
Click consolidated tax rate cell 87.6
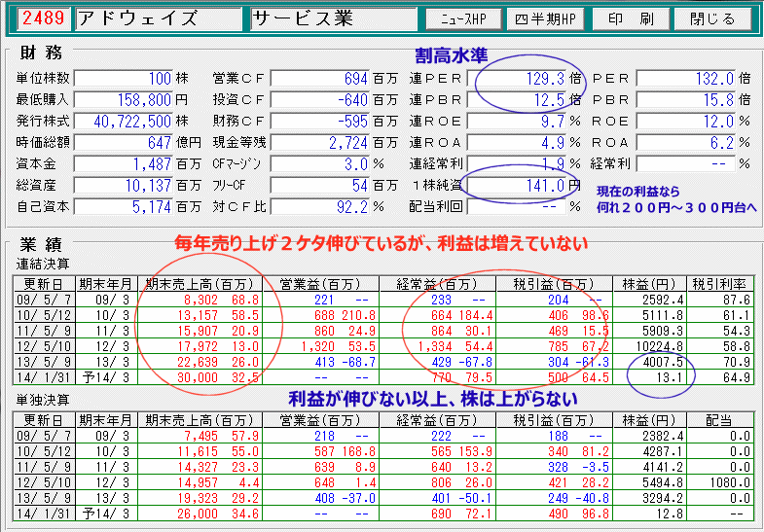click(719, 300)
